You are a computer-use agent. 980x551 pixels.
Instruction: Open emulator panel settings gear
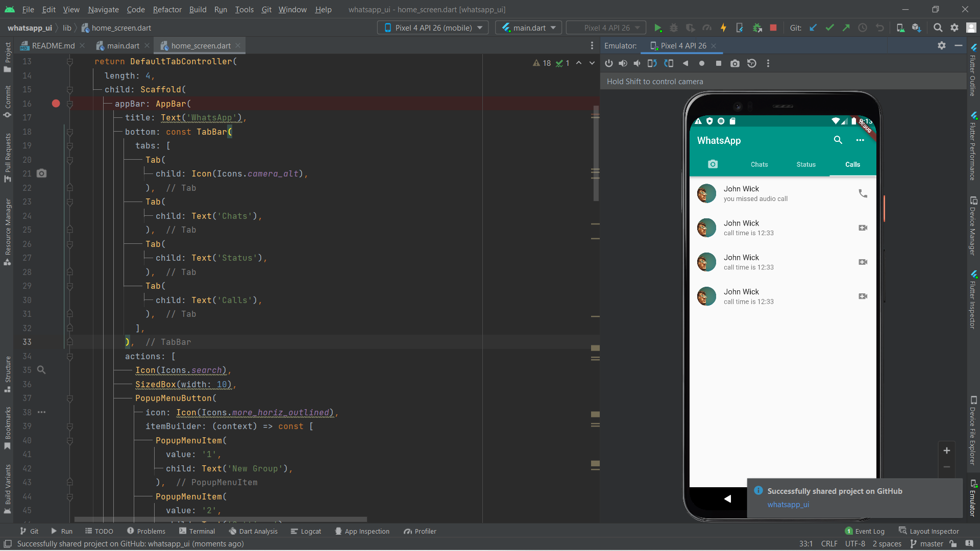pos(942,46)
